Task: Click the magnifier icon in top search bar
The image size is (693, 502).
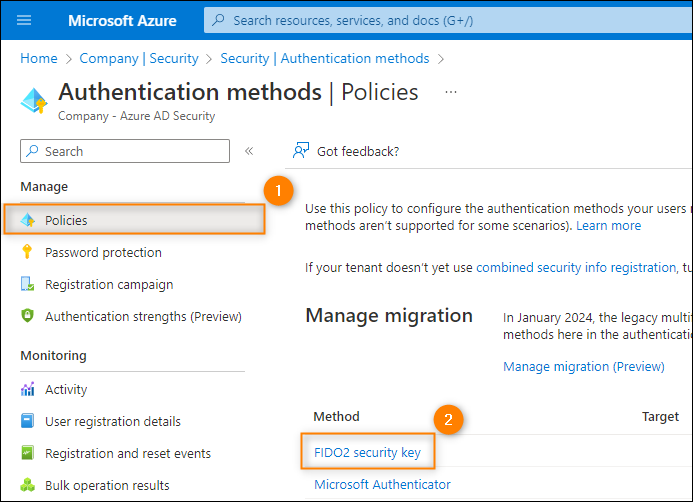Action: (218, 20)
